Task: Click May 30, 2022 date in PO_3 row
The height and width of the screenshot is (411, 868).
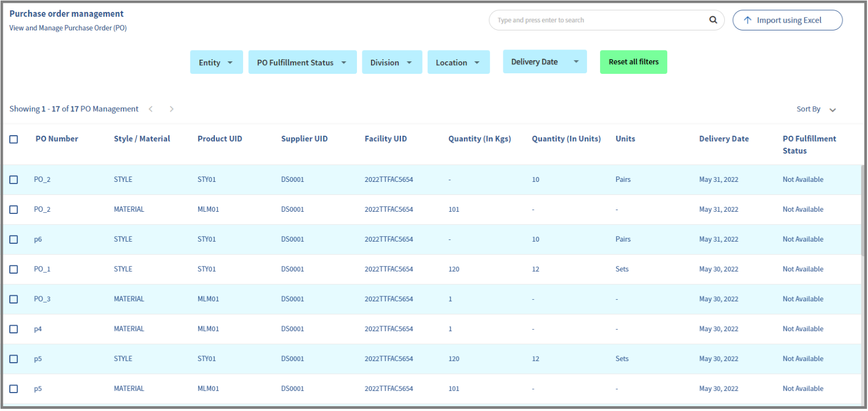Action: (x=719, y=299)
